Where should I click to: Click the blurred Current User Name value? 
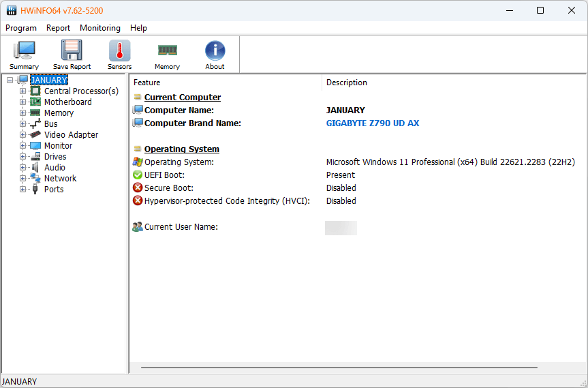[341, 228]
